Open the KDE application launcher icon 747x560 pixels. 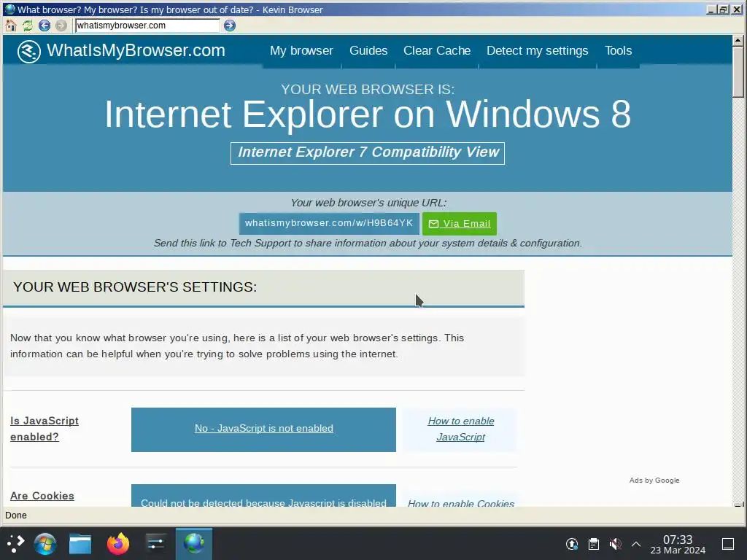[15, 543]
